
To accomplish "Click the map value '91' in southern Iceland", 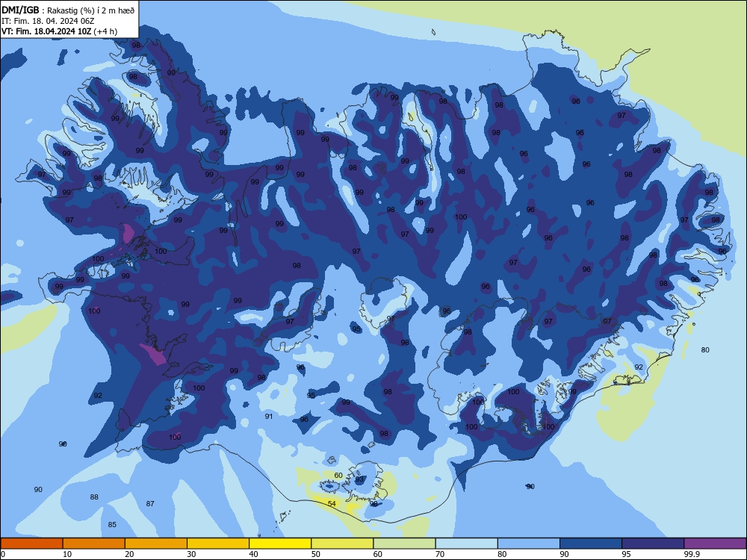I will 269,416.
